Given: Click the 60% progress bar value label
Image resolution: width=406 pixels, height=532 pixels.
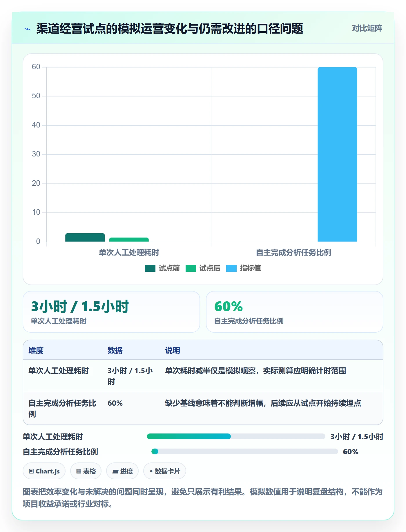Looking at the screenshot, I should tap(351, 452).
